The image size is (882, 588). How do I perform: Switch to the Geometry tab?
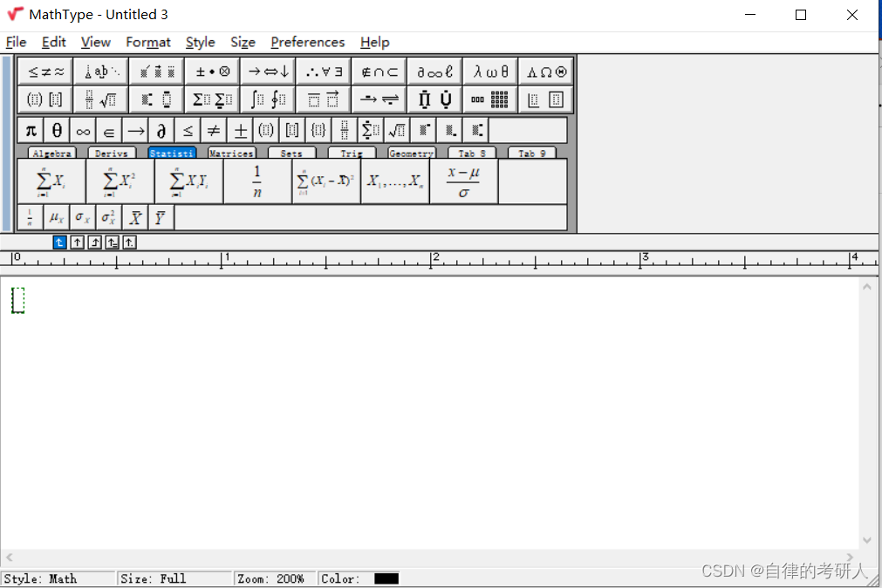(411, 153)
